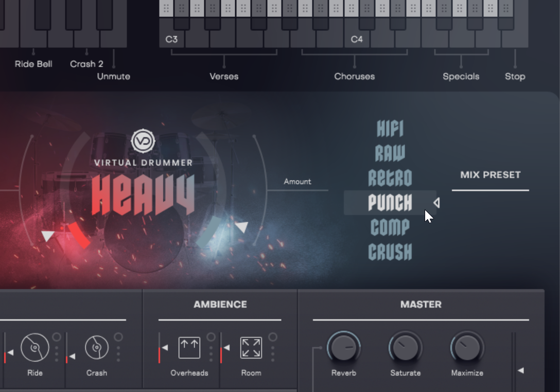Click the red "HEAVY" title logo
The height and width of the screenshot is (392, 560).
[x=143, y=195]
